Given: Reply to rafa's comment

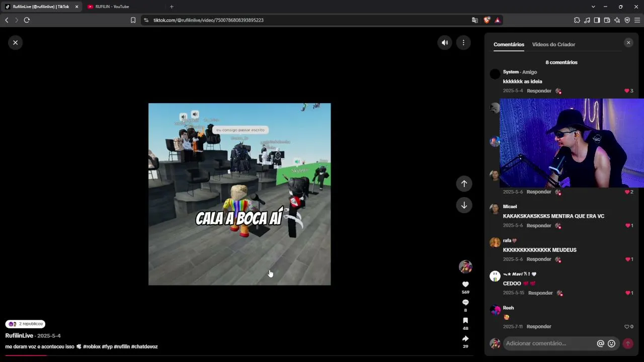Looking at the screenshot, I should (x=539, y=259).
